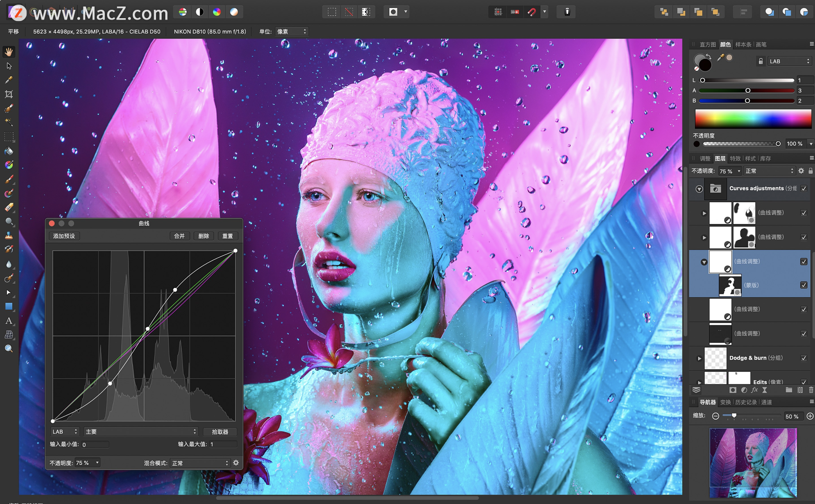Toggle the Snapping magnet icon
Image resolution: width=815 pixels, height=504 pixels.
tap(532, 12)
